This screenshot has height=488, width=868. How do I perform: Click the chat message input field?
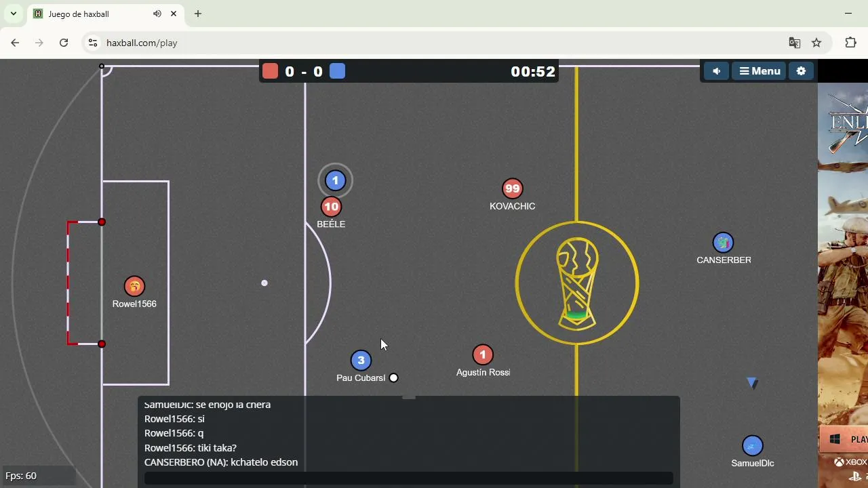pyautogui.click(x=409, y=479)
